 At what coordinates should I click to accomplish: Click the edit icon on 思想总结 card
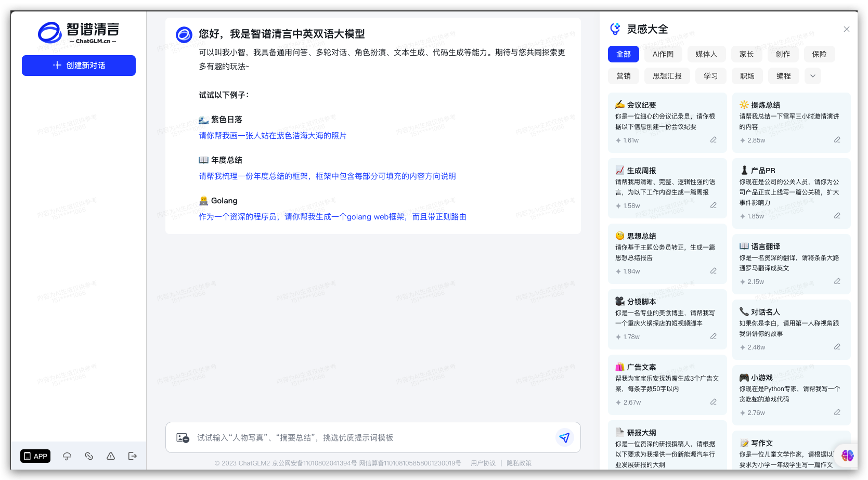[714, 271]
